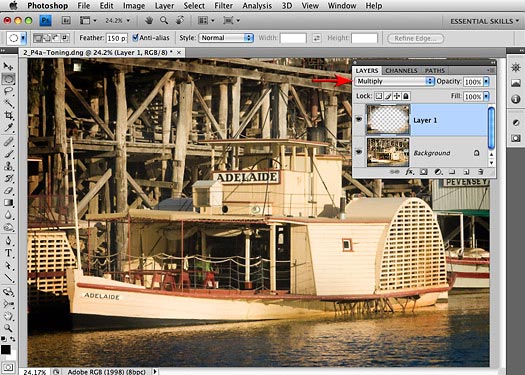Select the Lasso tool
Image resolution: width=525 pixels, height=375 pixels.
[x=8, y=91]
